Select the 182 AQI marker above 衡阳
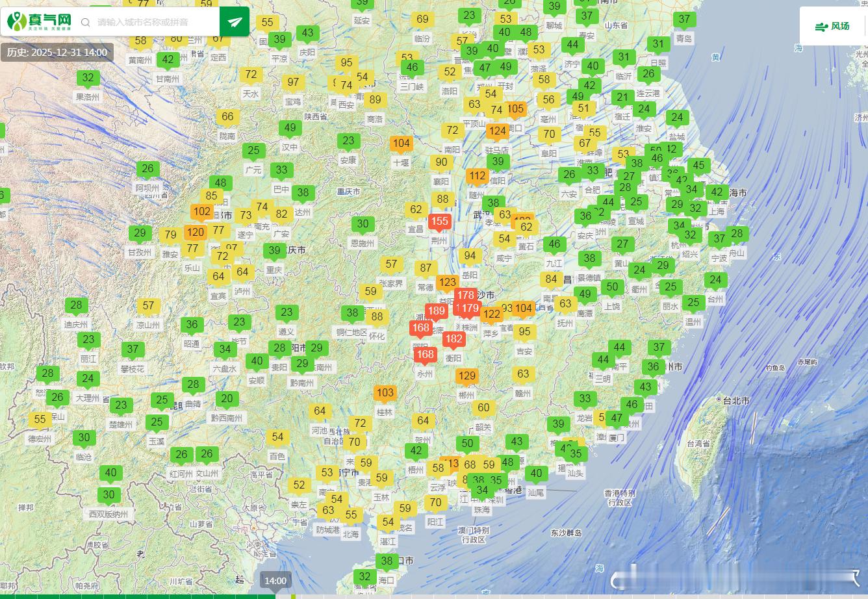This screenshot has height=599, width=868. [x=454, y=338]
